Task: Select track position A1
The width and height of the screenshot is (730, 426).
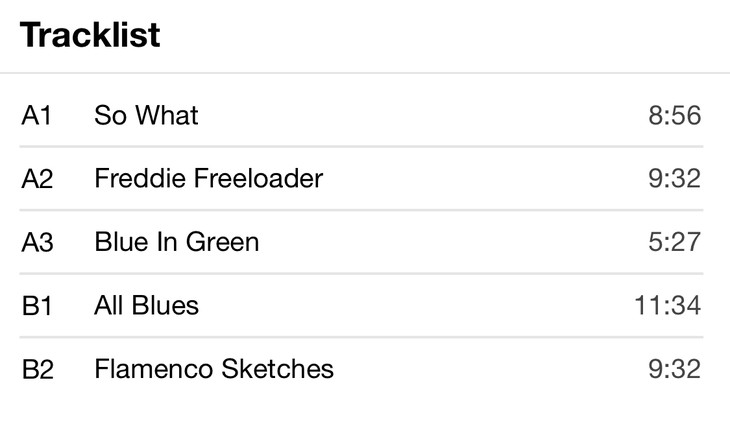Action: click(36, 116)
